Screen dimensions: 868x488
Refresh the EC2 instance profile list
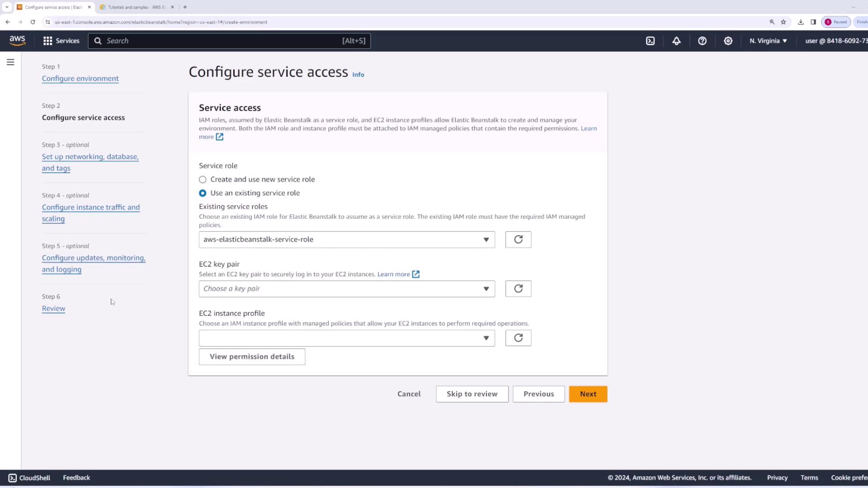[x=518, y=338]
